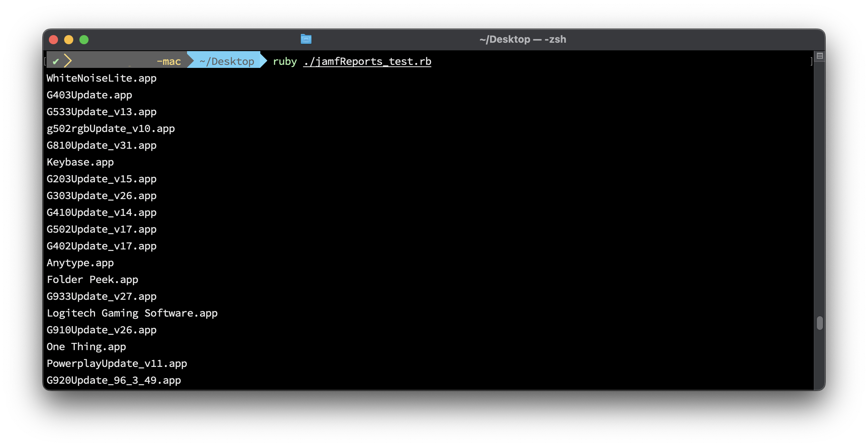The height and width of the screenshot is (447, 868).
Task: Click the -mac hostname prompt segment
Action: (x=168, y=61)
